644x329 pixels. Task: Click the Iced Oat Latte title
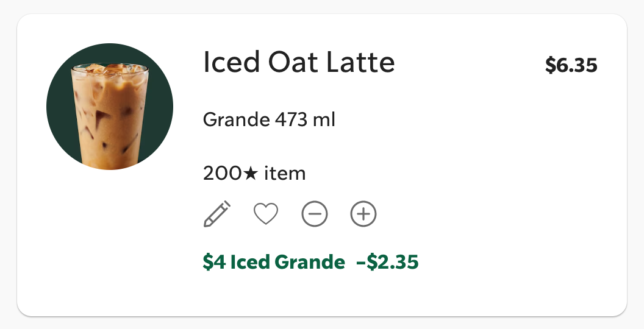[x=299, y=62]
